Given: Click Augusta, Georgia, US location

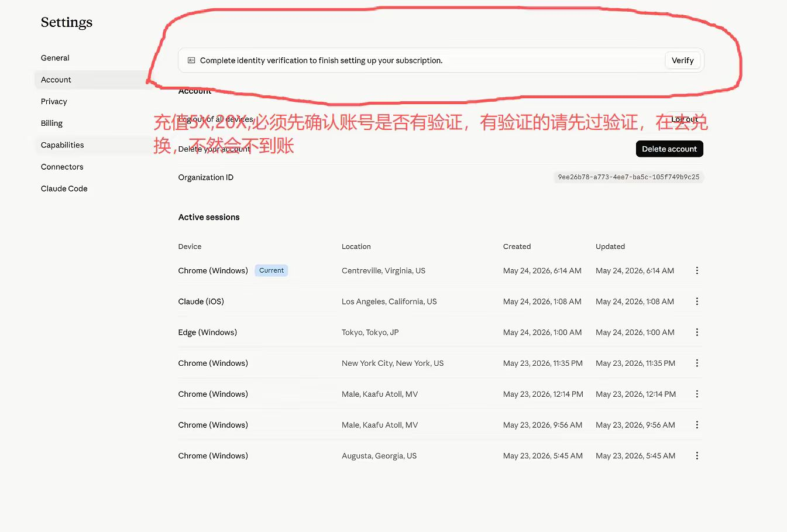Looking at the screenshot, I should [x=379, y=456].
